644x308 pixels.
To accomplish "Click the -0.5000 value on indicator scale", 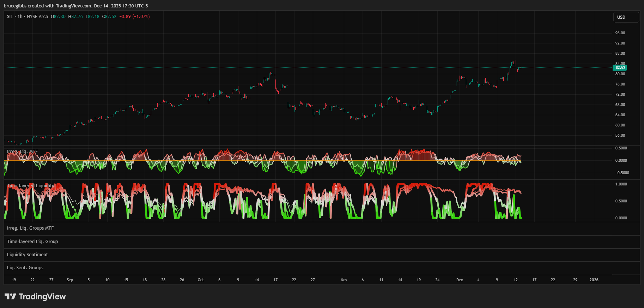I will pos(622,173).
